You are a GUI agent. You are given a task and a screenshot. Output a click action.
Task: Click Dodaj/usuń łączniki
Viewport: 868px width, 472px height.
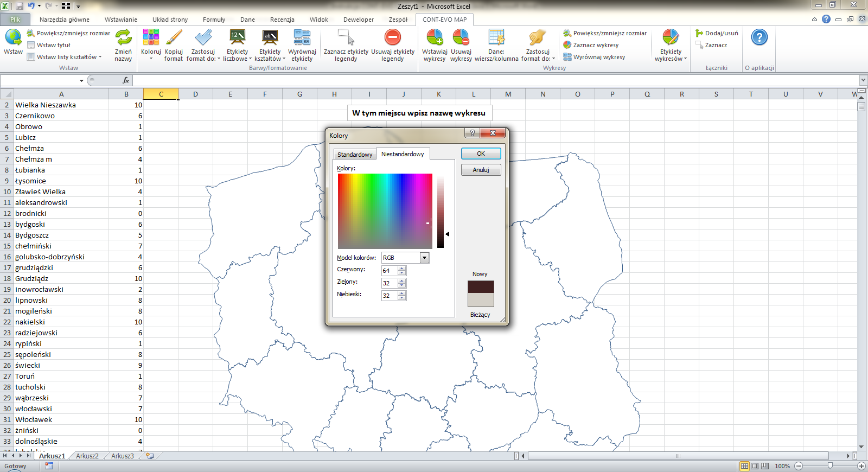(717, 33)
